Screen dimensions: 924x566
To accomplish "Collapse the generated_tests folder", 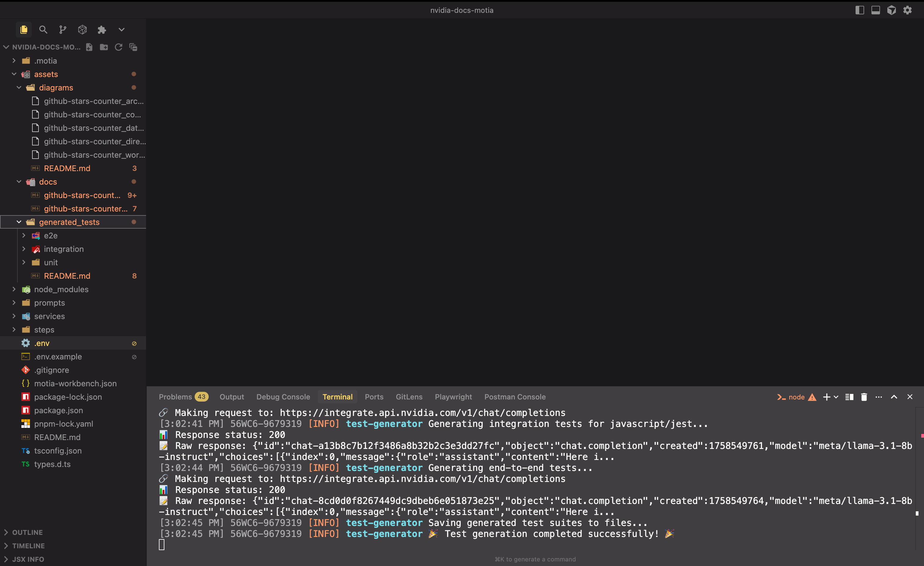I will coord(19,222).
